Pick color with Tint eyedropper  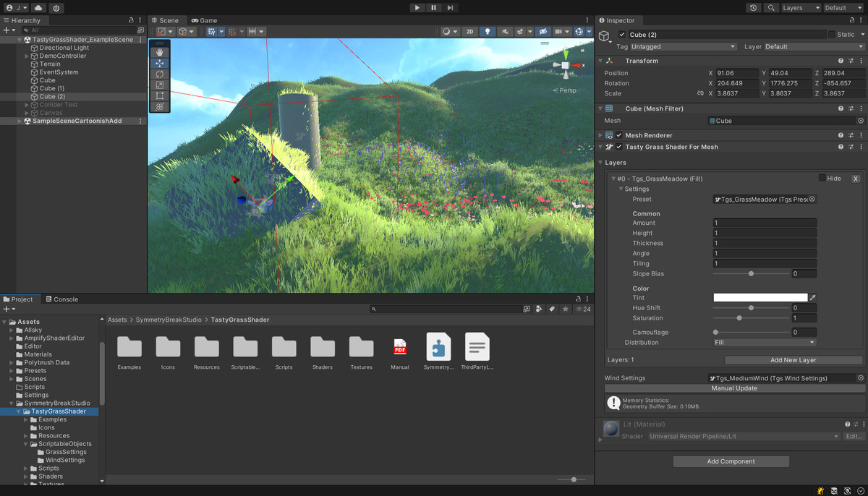click(x=813, y=297)
